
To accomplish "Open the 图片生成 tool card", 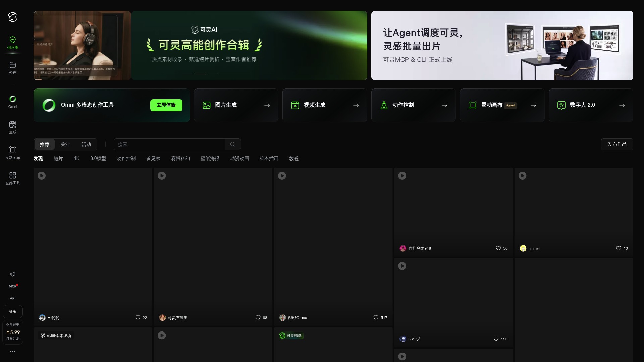I will pyautogui.click(x=236, y=105).
